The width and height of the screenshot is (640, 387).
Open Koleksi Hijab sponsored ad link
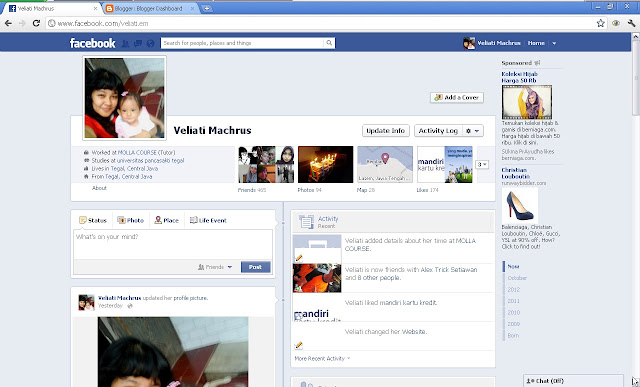(x=520, y=77)
